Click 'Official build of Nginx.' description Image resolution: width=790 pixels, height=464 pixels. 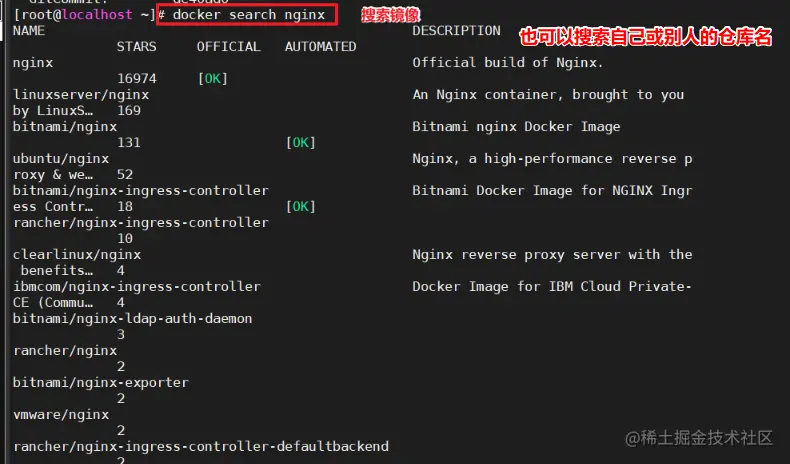(x=508, y=62)
